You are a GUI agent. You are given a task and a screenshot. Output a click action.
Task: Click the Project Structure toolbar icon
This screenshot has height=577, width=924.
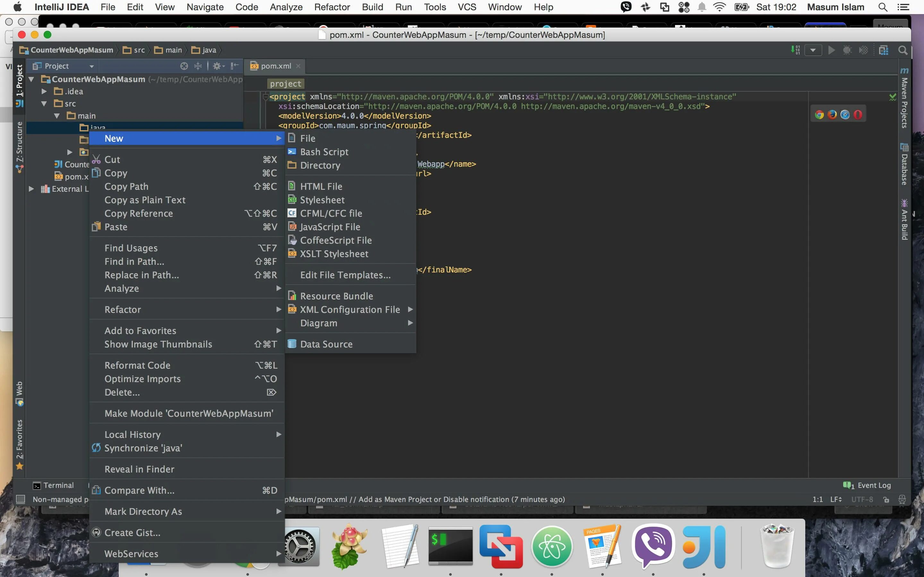pyautogui.click(x=883, y=50)
